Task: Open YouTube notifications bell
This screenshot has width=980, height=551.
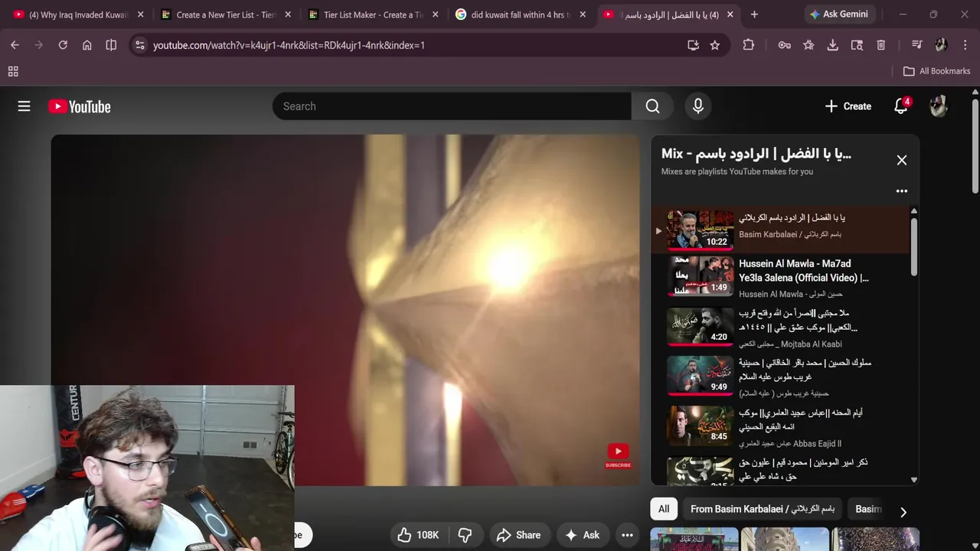Action: pos(901,106)
